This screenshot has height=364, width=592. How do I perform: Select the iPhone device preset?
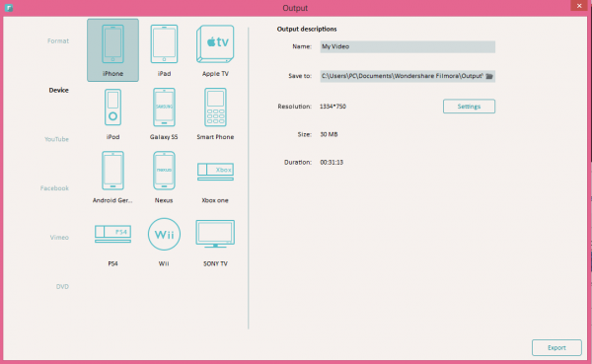[112, 50]
